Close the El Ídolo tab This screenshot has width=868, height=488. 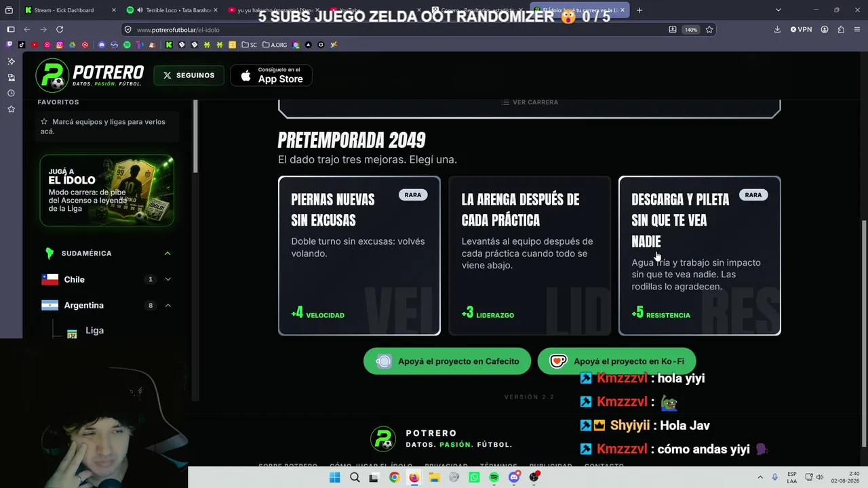[x=623, y=10]
